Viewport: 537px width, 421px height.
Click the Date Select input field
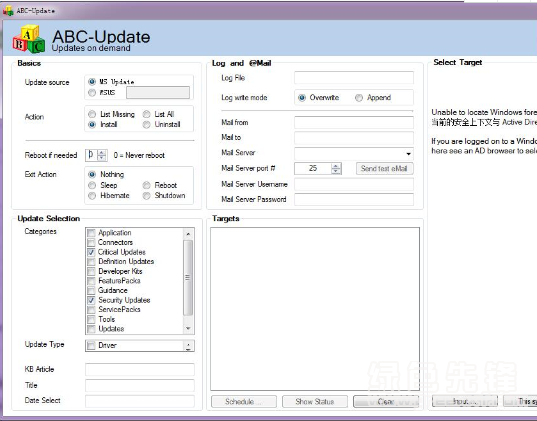[140, 401]
